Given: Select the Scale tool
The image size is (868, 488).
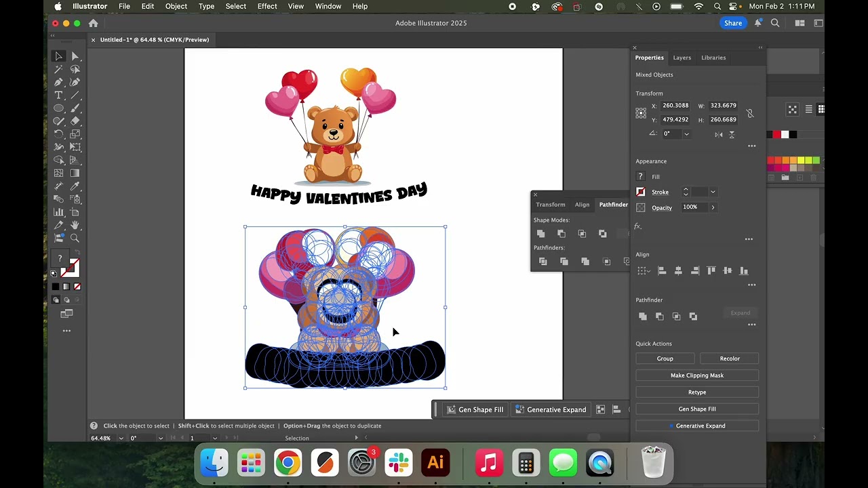Looking at the screenshot, I should click(75, 134).
